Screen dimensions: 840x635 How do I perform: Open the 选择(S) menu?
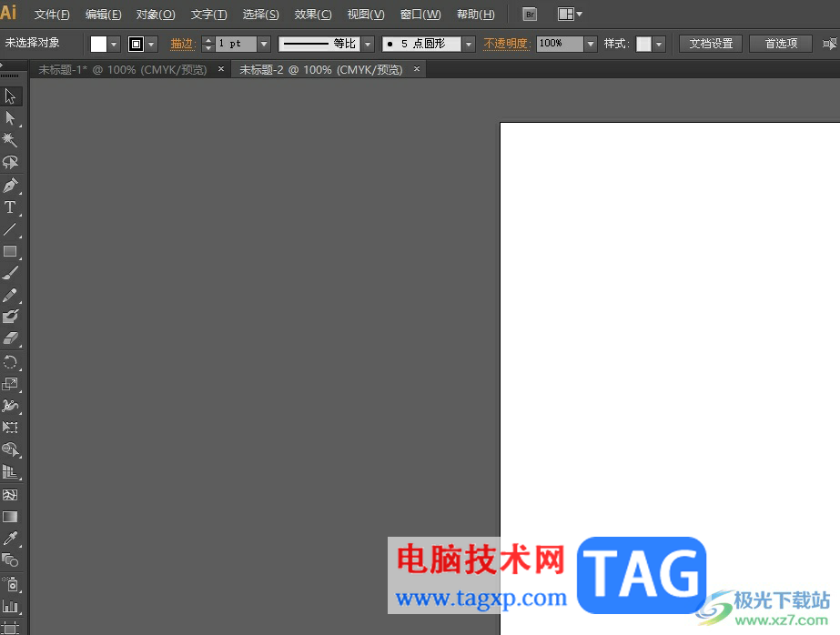tap(261, 15)
